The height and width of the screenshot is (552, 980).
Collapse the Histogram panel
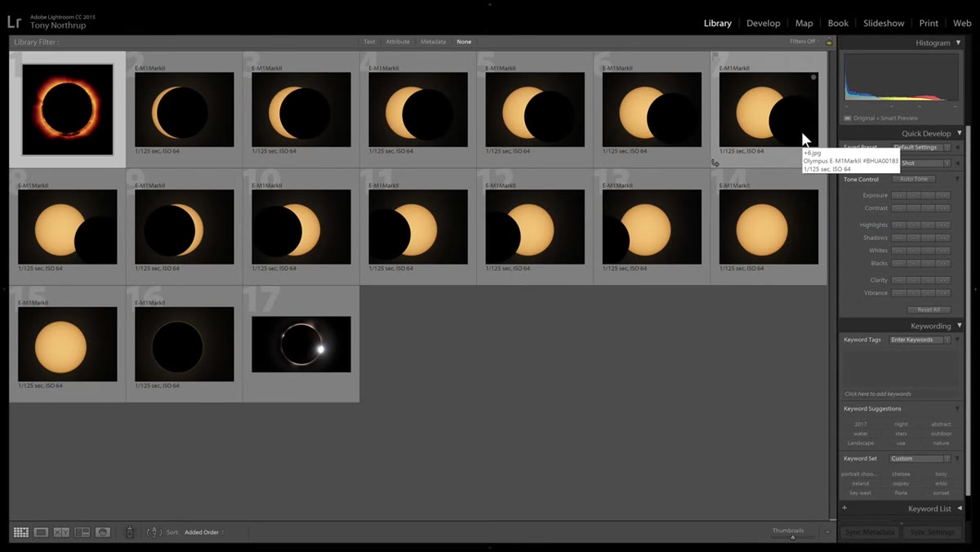(x=959, y=42)
